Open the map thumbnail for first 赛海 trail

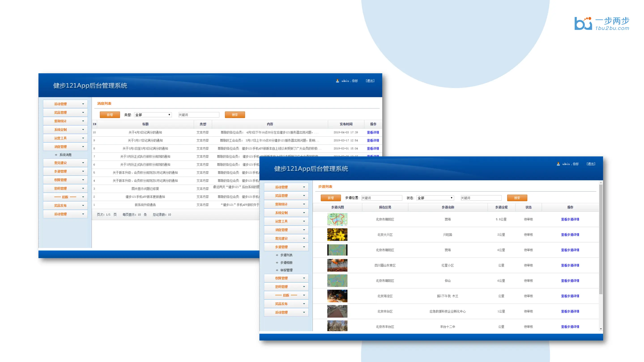tap(337, 219)
